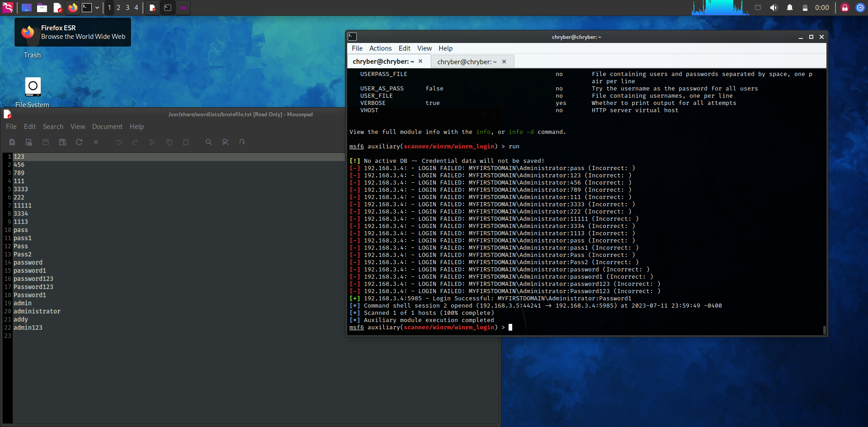Open the file manager from the taskbar
Image resolution: width=868 pixels, height=427 pixels.
click(x=42, y=8)
